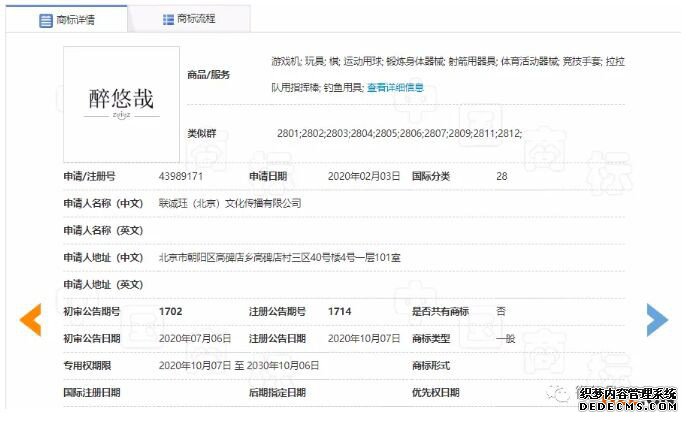The image size is (688, 421).
Task: Select the 是否共有商标 label
Action: (x=440, y=312)
